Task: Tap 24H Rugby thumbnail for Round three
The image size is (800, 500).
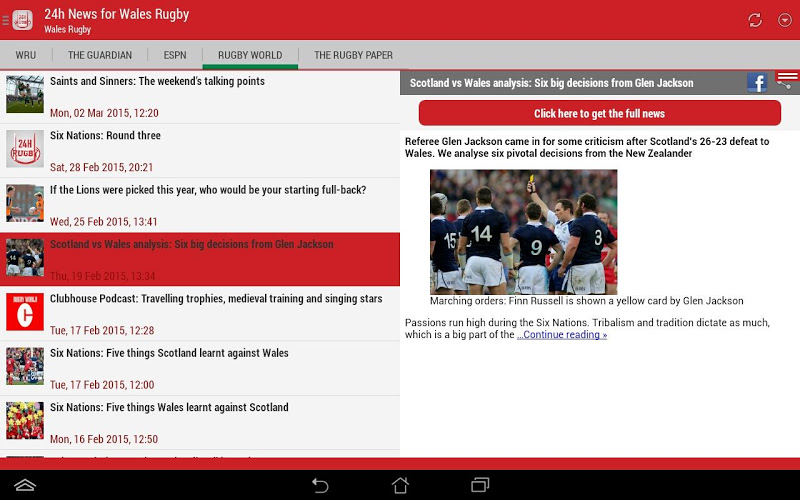Action: coord(25,148)
